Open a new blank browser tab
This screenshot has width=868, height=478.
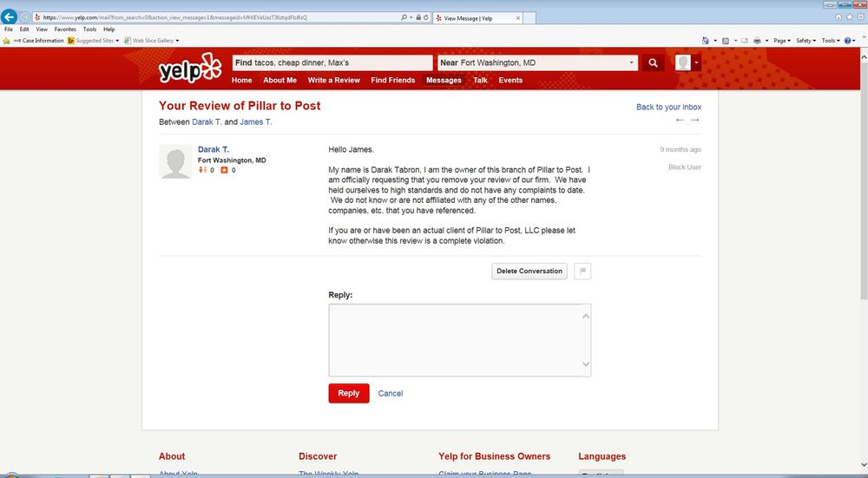tap(529, 18)
